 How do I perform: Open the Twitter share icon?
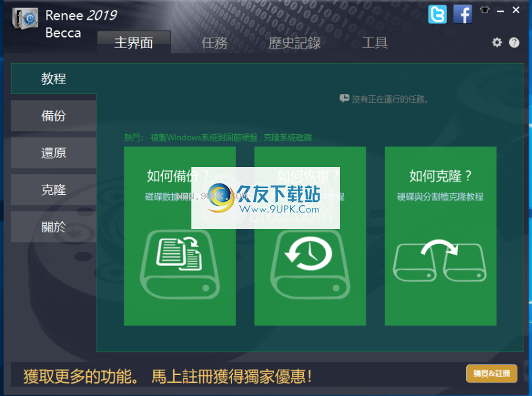coord(437,14)
